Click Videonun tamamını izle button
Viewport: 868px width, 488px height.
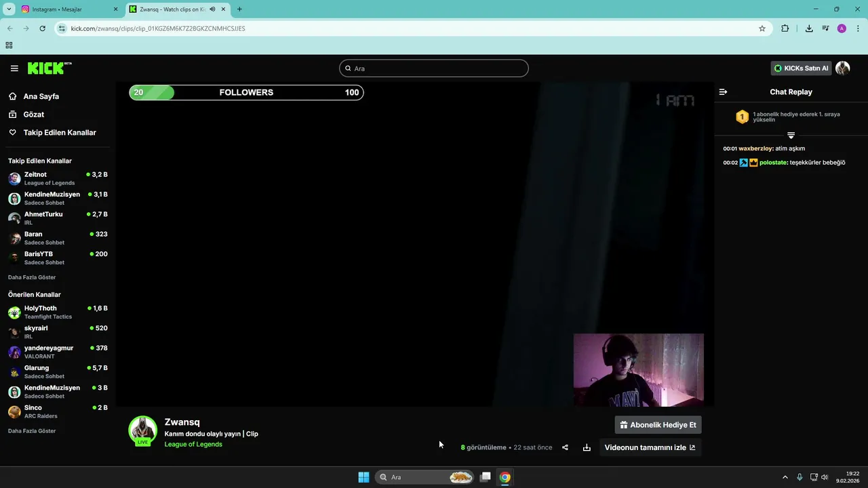coord(650,447)
